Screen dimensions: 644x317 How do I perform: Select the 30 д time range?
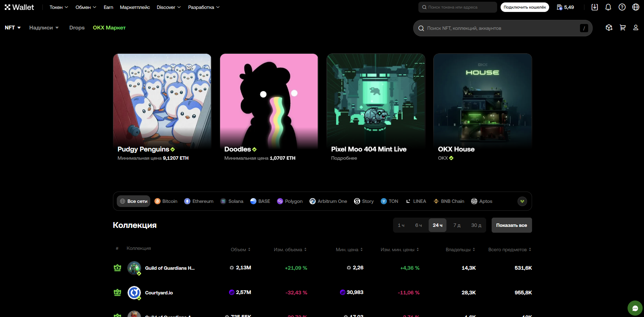(x=476, y=225)
